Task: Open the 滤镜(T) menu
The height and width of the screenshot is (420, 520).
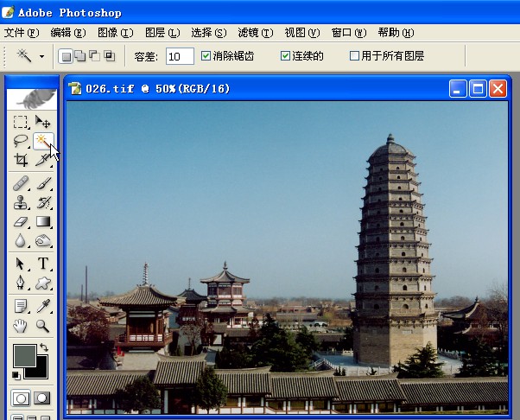Action: pos(256,33)
